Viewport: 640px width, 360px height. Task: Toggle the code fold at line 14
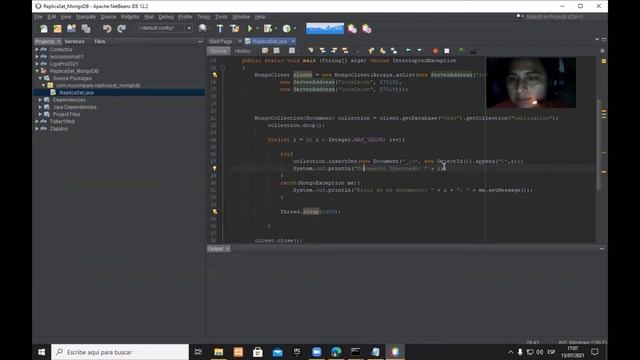222,68
